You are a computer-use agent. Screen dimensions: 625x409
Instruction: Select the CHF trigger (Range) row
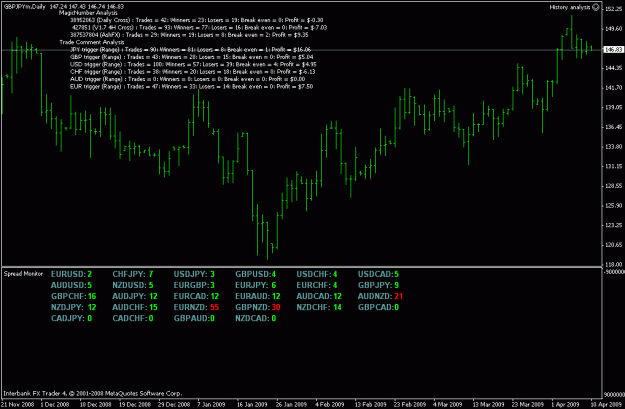(x=193, y=72)
